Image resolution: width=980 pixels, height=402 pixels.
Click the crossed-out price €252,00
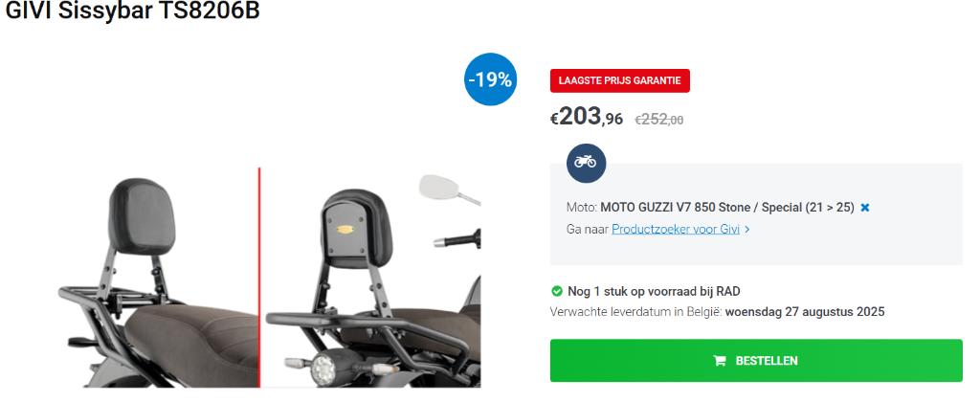(659, 120)
